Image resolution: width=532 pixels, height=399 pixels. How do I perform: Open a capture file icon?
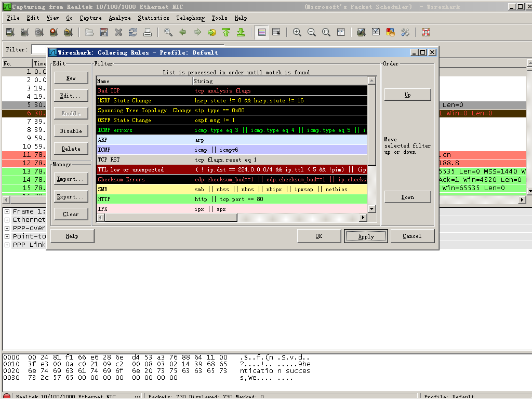(89, 32)
